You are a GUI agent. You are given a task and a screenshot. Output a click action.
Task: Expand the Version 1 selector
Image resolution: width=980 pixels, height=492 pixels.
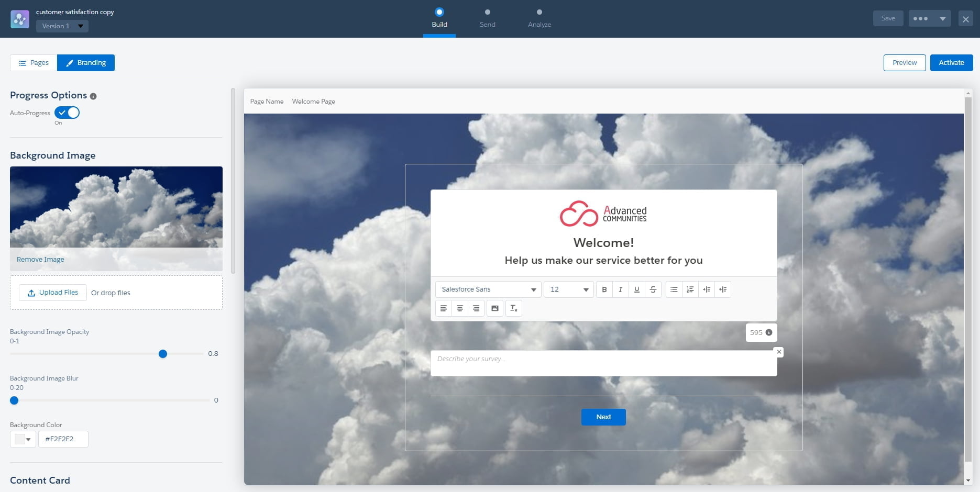62,26
